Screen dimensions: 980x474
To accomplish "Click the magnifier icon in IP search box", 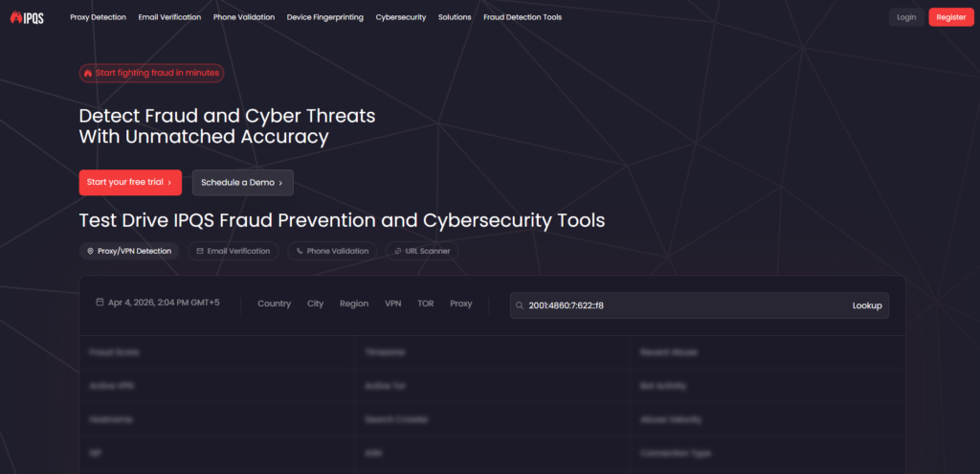I will coord(520,305).
